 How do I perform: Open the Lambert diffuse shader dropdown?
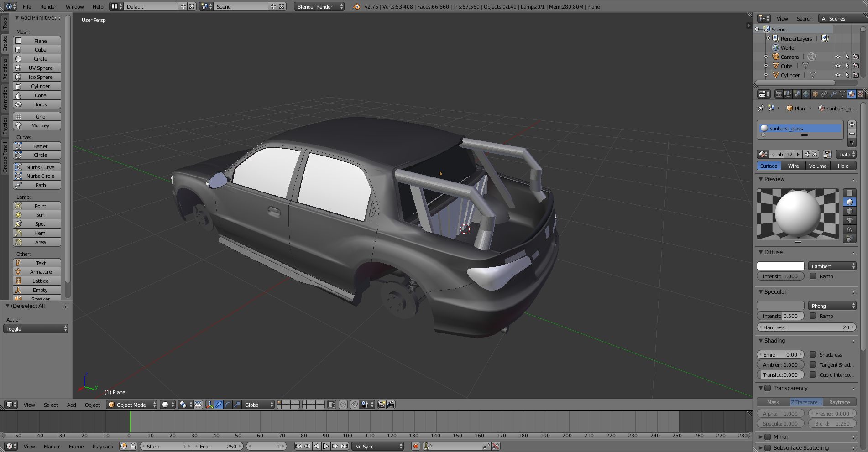tap(832, 266)
